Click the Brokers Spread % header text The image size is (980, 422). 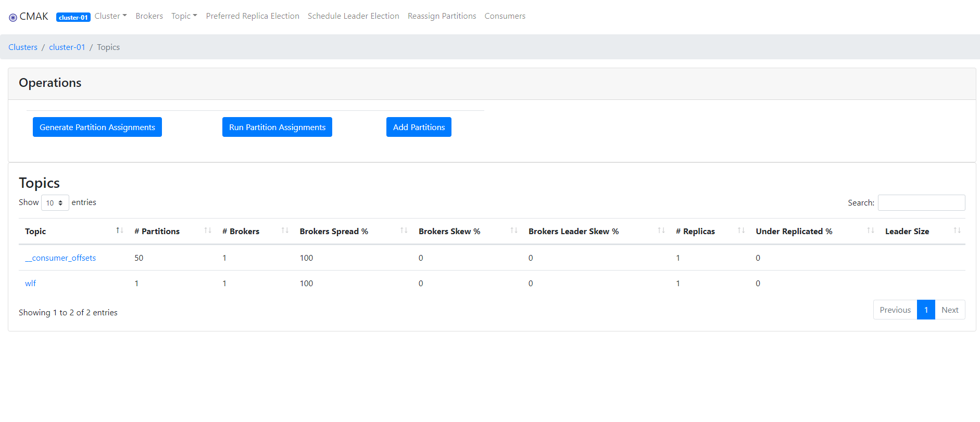[334, 231]
